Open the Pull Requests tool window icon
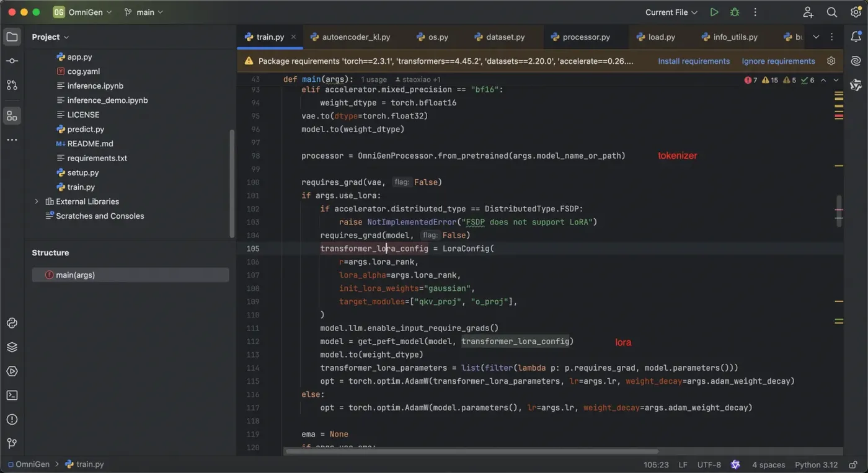Viewport: 868px width, 473px height. (x=12, y=85)
